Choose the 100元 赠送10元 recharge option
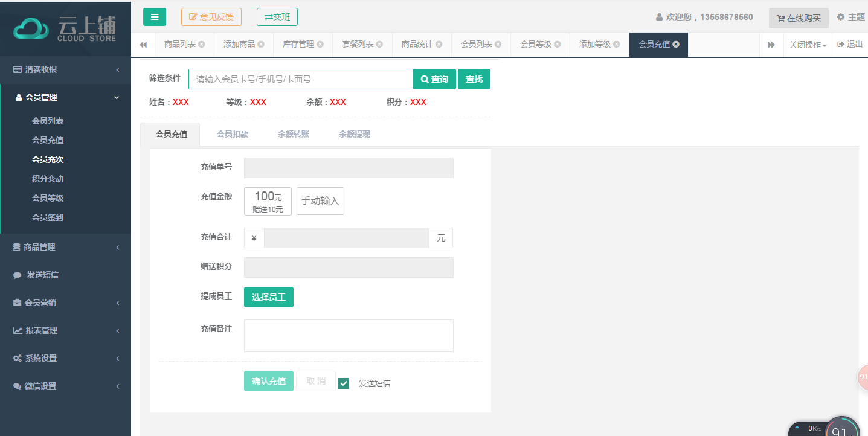 pos(268,201)
